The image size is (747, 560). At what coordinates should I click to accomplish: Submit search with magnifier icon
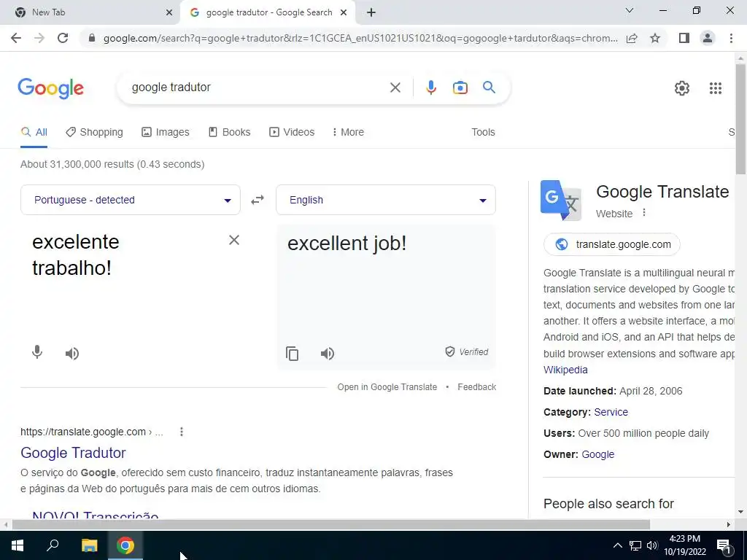pyautogui.click(x=489, y=87)
